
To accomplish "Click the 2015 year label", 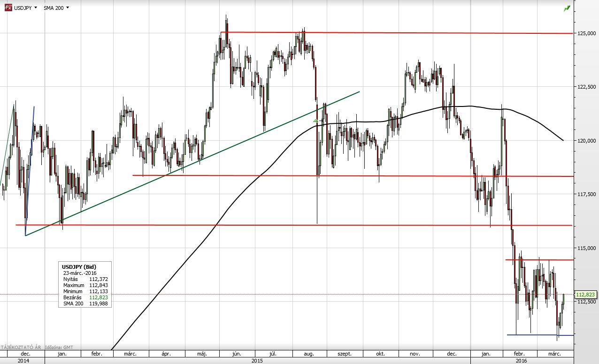I will click(257, 361).
